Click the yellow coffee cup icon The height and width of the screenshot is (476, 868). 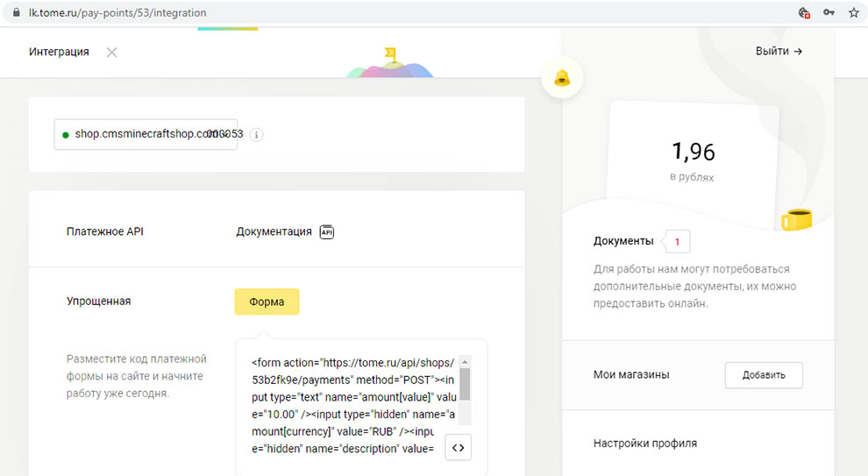[x=796, y=218]
